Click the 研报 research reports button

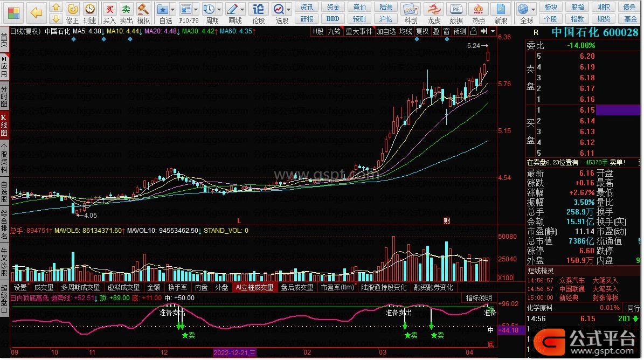(x=307, y=19)
